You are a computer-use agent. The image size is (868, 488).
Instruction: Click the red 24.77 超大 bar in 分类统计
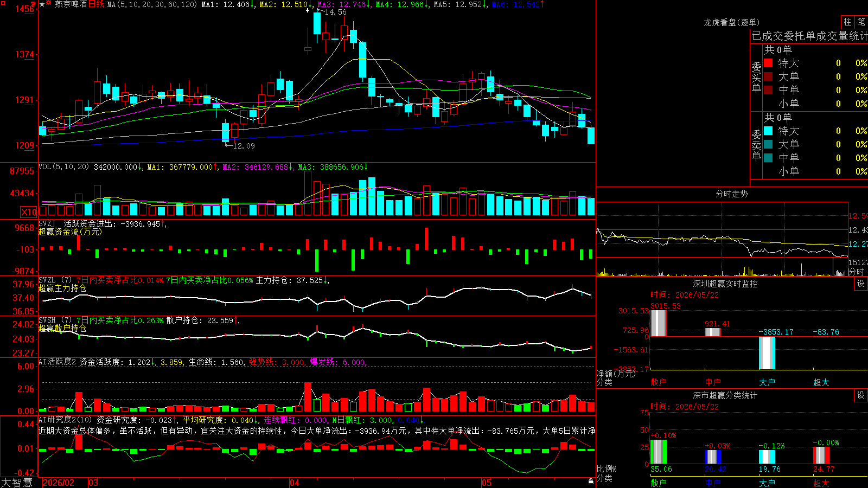tap(821, 455)
